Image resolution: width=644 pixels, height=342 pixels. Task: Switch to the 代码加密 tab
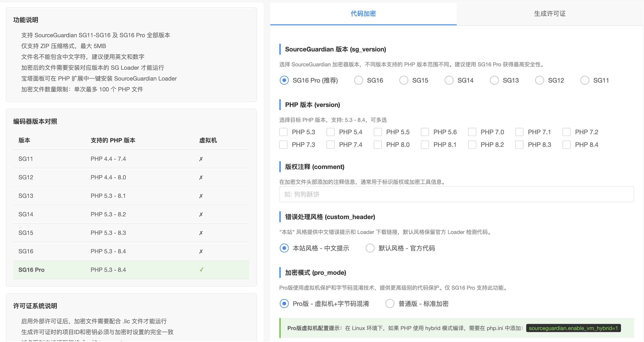coord(363,14)
